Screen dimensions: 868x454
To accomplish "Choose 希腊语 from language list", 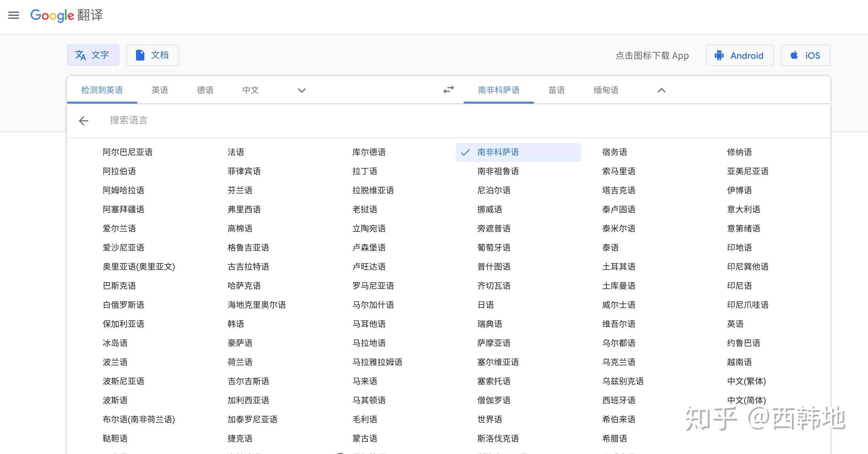I will 614,438.
